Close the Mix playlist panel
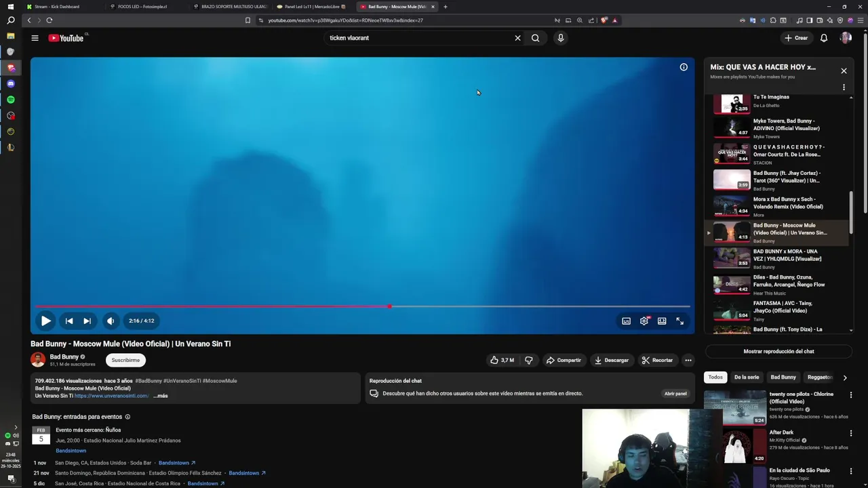868x488 pixels. coord(844,70)
